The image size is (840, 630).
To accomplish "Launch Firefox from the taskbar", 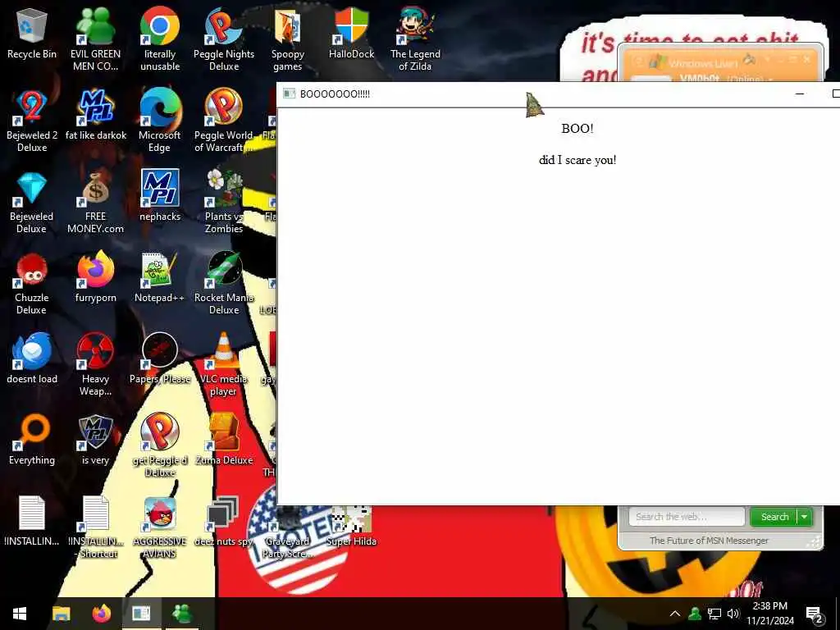I will coord(101,614).
